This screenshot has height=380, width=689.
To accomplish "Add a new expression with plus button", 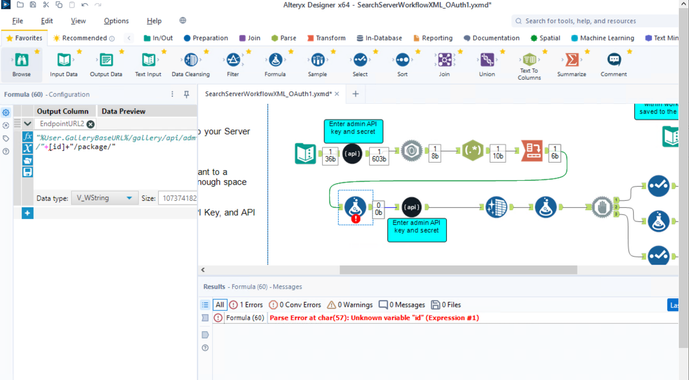I will (27, 213).
